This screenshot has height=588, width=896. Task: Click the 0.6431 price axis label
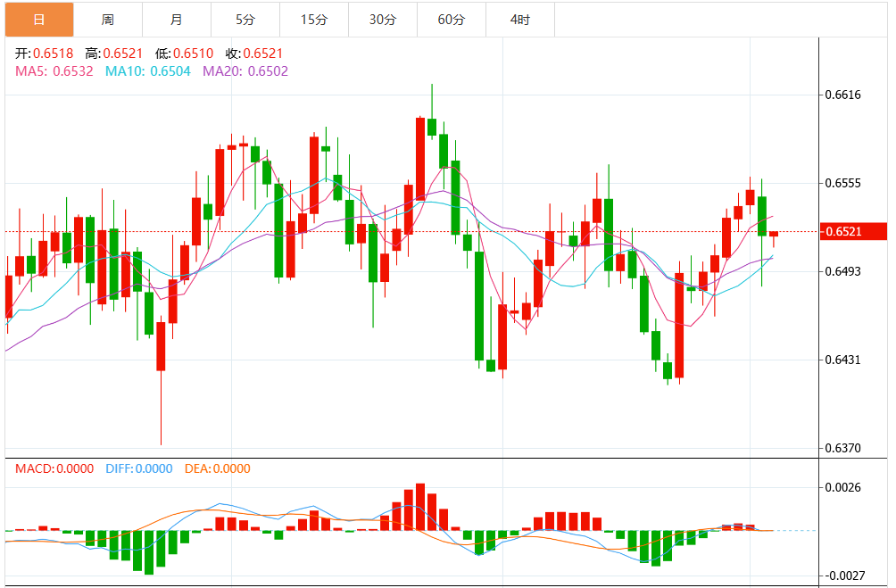842,360
